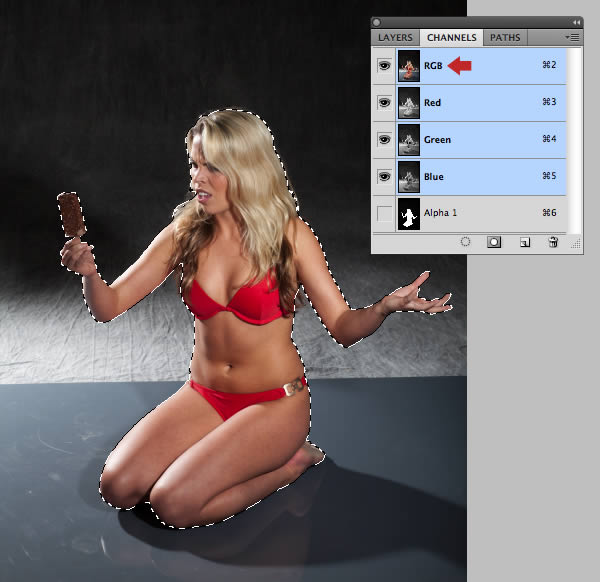Select the RGB channel thumbnail
Viewport: 600px width, 582px height.
pyautogui.click(x=409, y=66)
